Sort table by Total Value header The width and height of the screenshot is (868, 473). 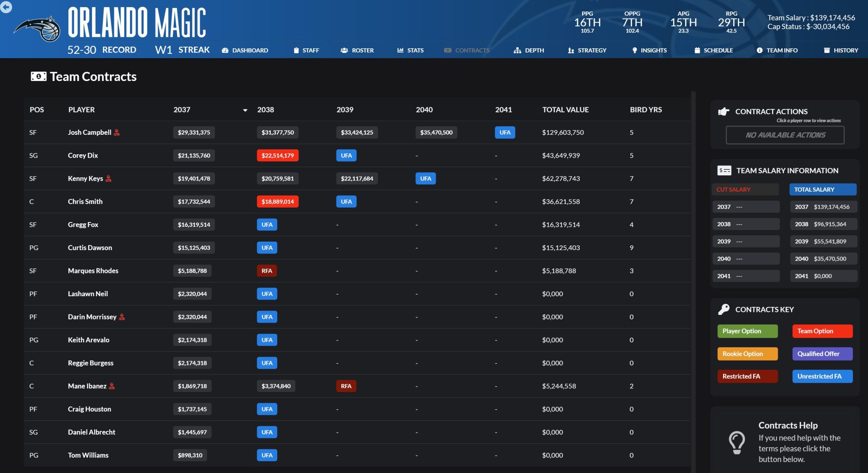pos(565,110)
